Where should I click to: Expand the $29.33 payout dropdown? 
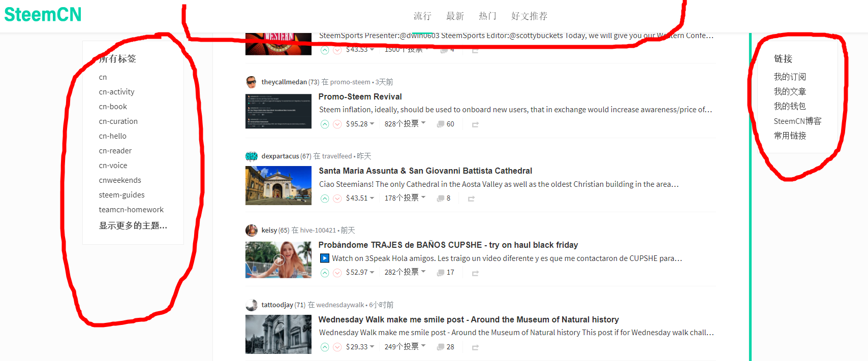[x=360, y=347]
